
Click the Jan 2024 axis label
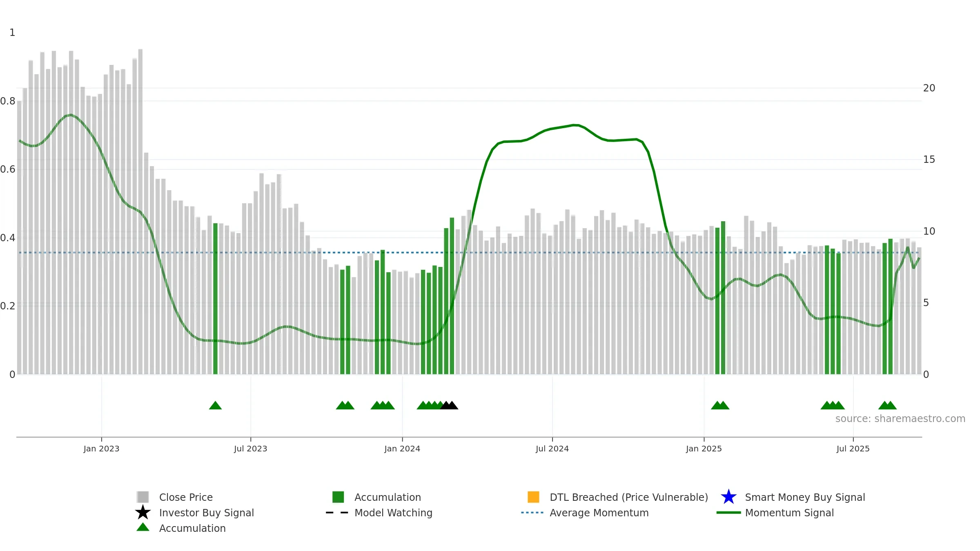pos(402,449)
